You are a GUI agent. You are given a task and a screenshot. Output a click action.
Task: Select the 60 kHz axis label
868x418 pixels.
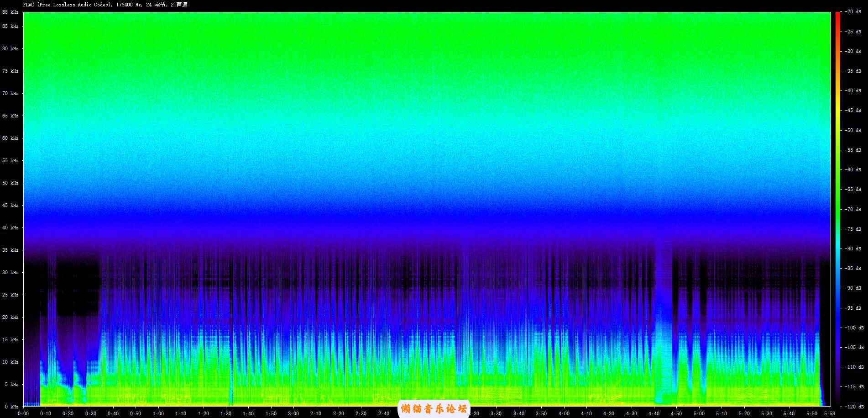click(x=10, y=138)
